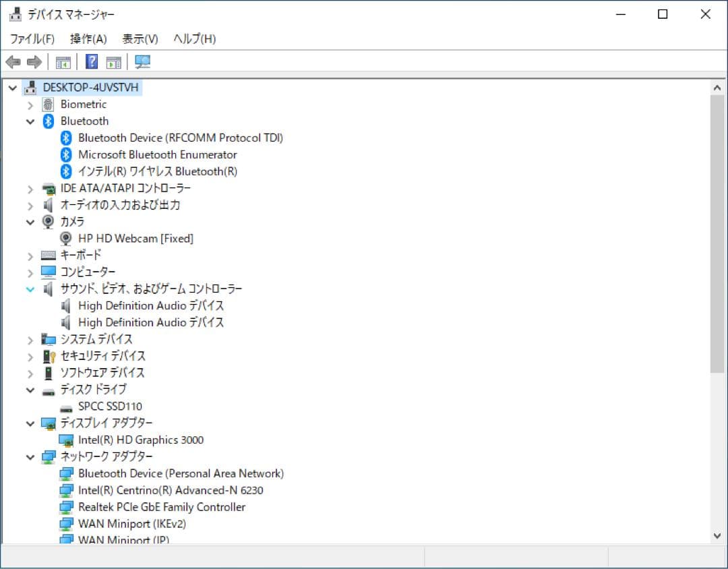Expand the Biometric category

[x=30, y=105]
